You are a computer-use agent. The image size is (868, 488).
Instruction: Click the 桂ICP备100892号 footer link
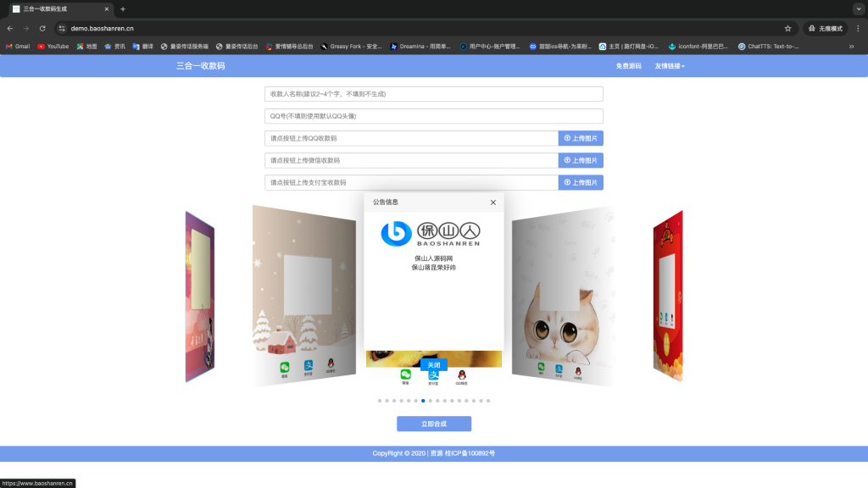(x=470, y=453)
